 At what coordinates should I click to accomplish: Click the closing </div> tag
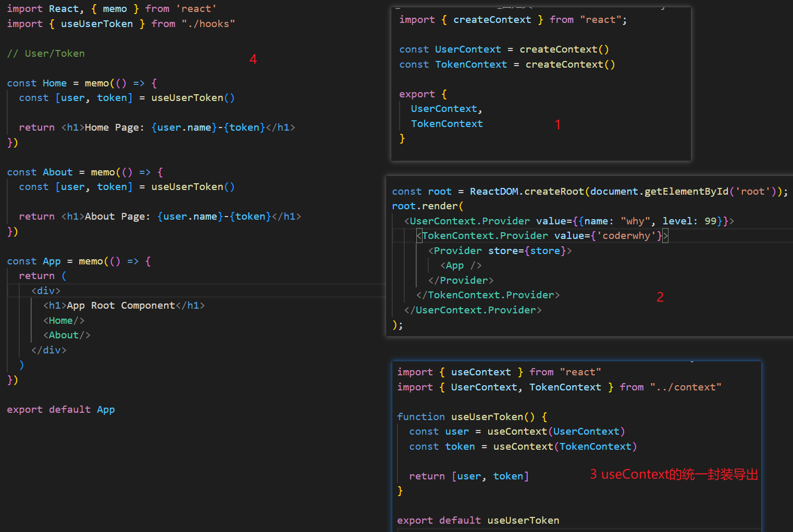(49, 350)
